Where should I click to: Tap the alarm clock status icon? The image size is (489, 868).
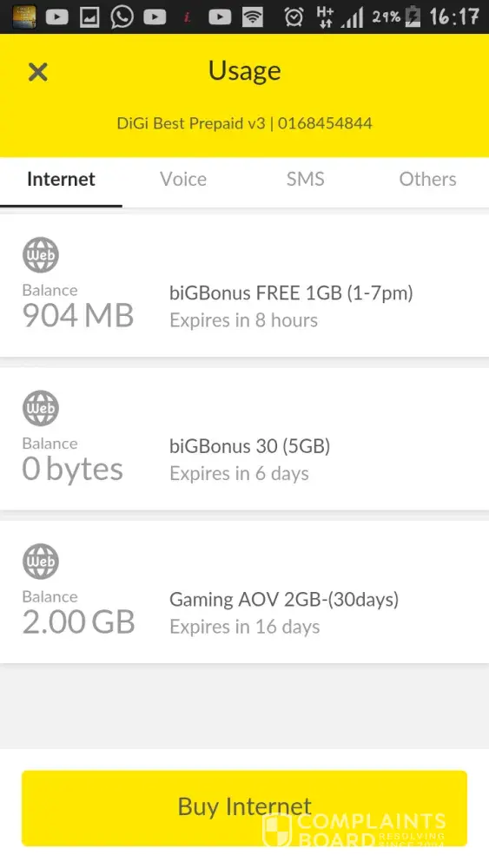(x=294, y=17)
